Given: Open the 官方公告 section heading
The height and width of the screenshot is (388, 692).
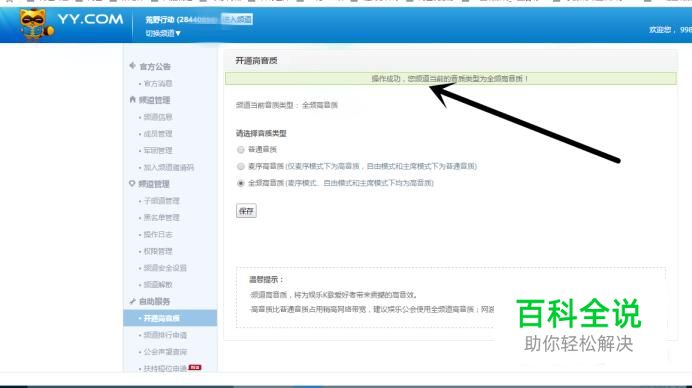Looking at the screenshot, I should click(155, 67).
